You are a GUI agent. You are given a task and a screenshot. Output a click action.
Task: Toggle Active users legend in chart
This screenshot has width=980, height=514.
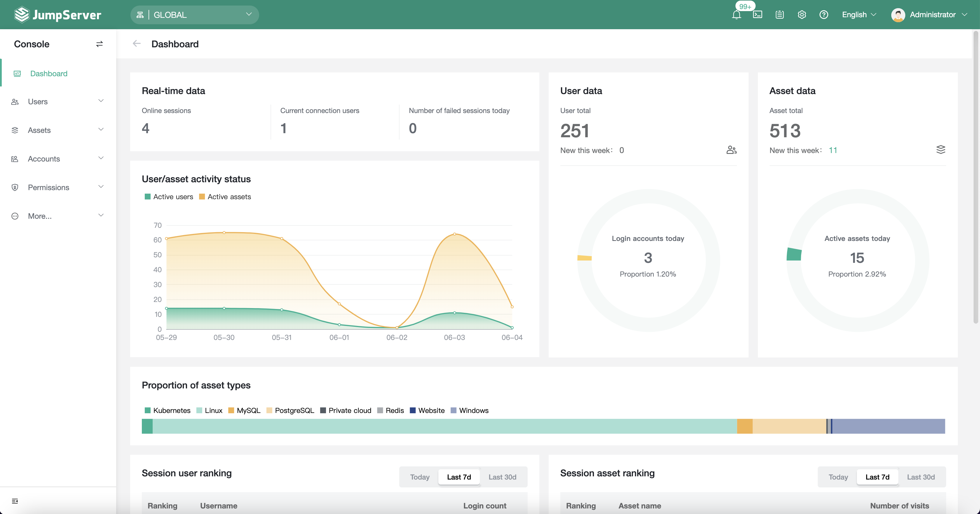coord(169,197)
